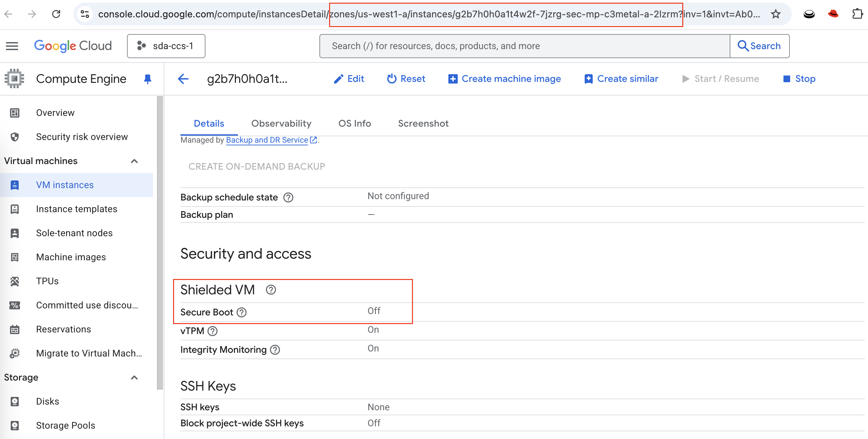Switch to the Observability tab

click(x=281, y=123)
